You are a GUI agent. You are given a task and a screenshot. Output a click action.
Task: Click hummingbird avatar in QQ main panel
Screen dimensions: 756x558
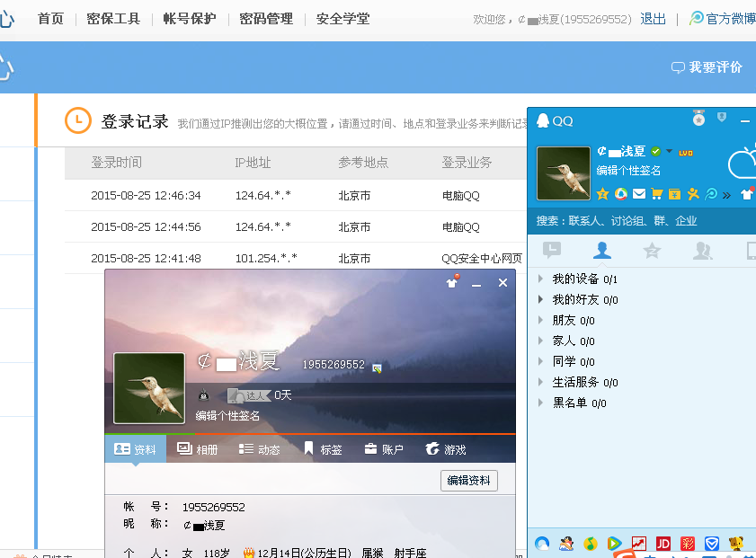pos(564,173)
